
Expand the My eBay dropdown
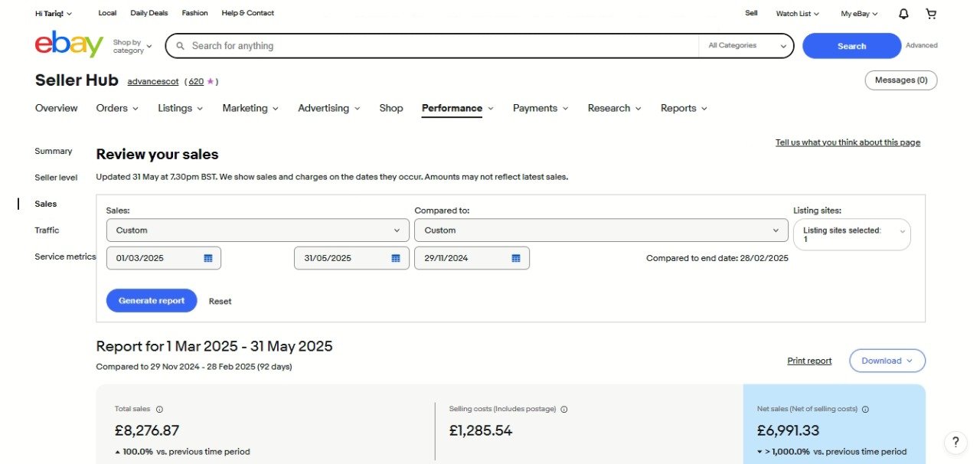pos(859,14)
